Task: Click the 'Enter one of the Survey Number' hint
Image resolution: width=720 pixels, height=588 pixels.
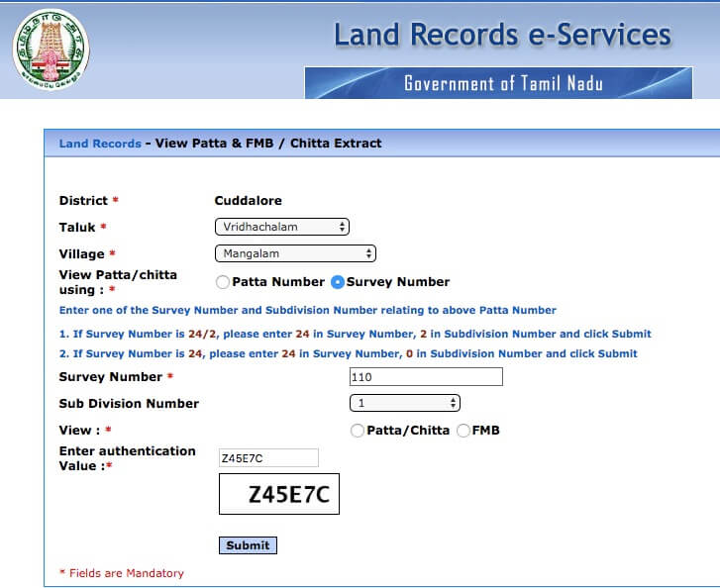Action: pos(308,310)
